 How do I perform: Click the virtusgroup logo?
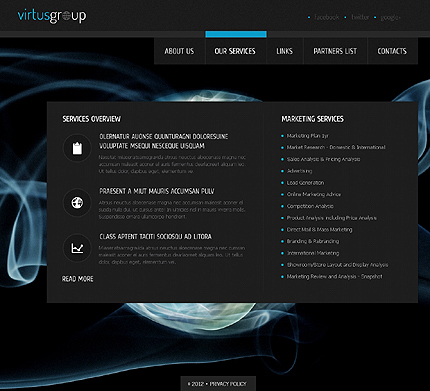(x=52, y=16)
